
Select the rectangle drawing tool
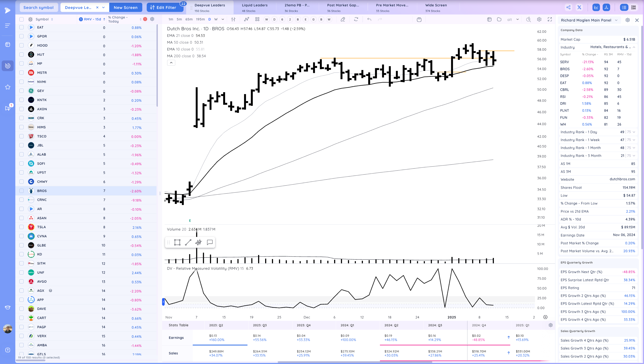click(x=177, y=242)
